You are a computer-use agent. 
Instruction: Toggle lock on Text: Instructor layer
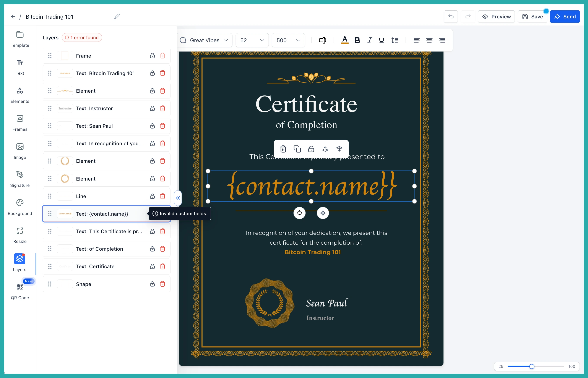(152, 108)
